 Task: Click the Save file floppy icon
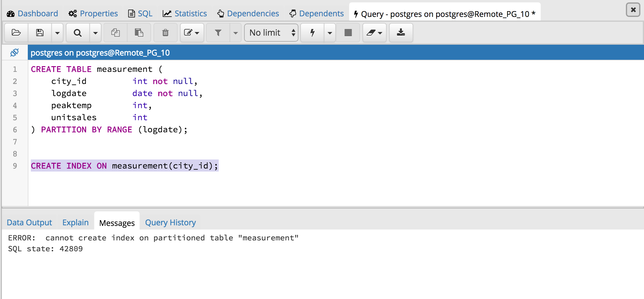tap(40, 33)
